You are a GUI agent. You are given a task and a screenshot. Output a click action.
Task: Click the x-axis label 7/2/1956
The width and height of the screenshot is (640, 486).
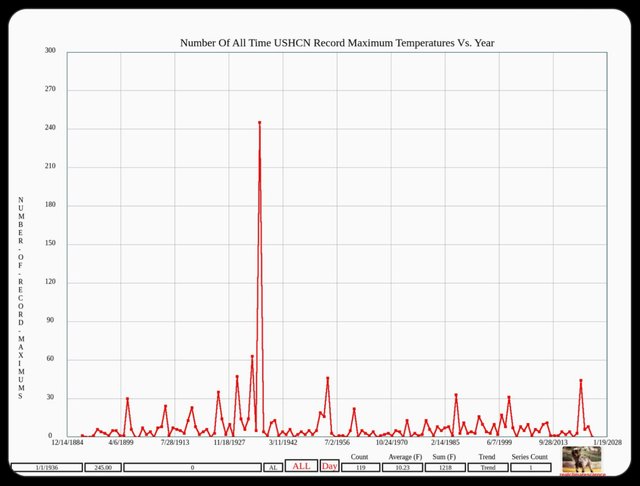[x=337, y=442]
